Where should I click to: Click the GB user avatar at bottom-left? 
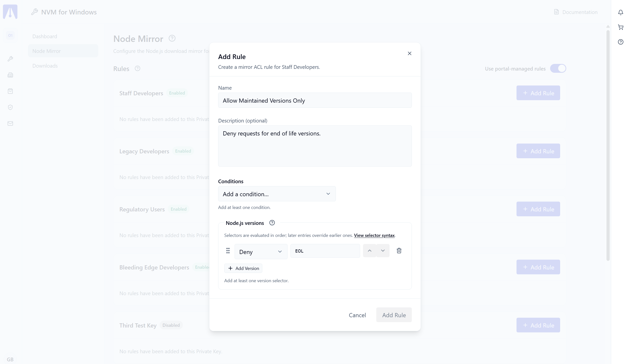pyautogui.click(x=10, y=359)
